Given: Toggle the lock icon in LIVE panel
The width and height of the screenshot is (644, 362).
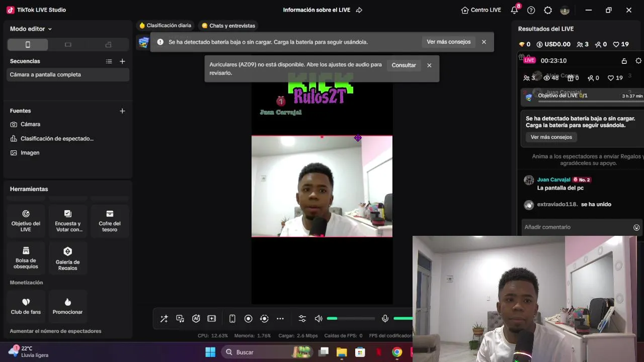Looking at the screenshot, I should point(624,61).
